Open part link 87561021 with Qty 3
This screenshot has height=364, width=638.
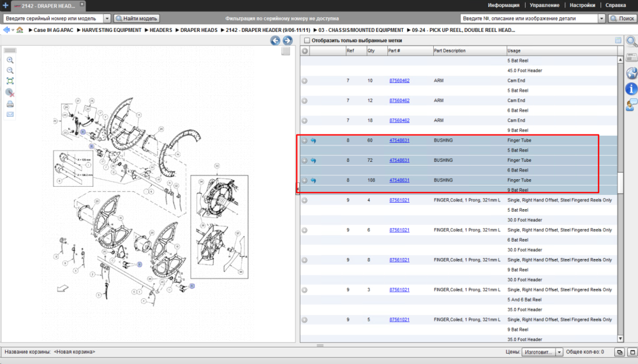399,289
